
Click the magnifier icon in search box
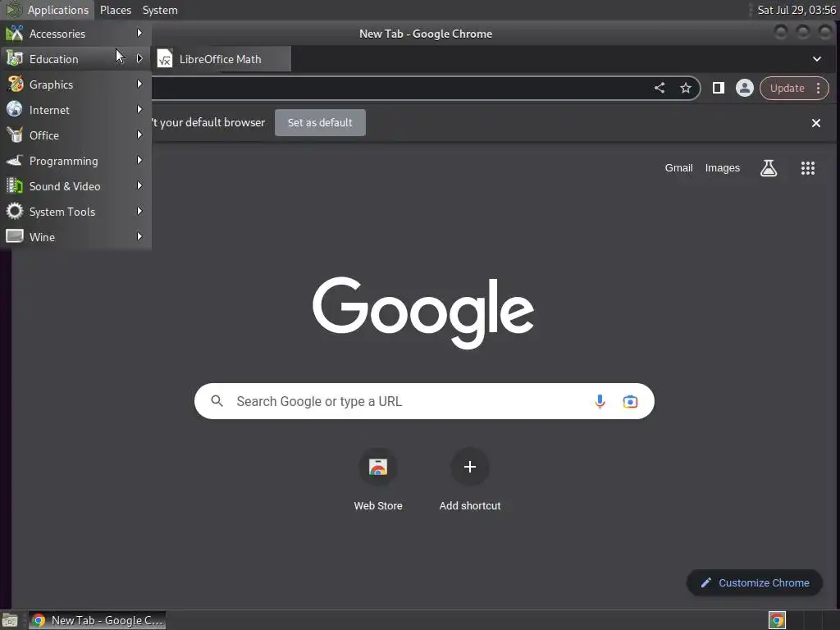click(x=217, y=400)
